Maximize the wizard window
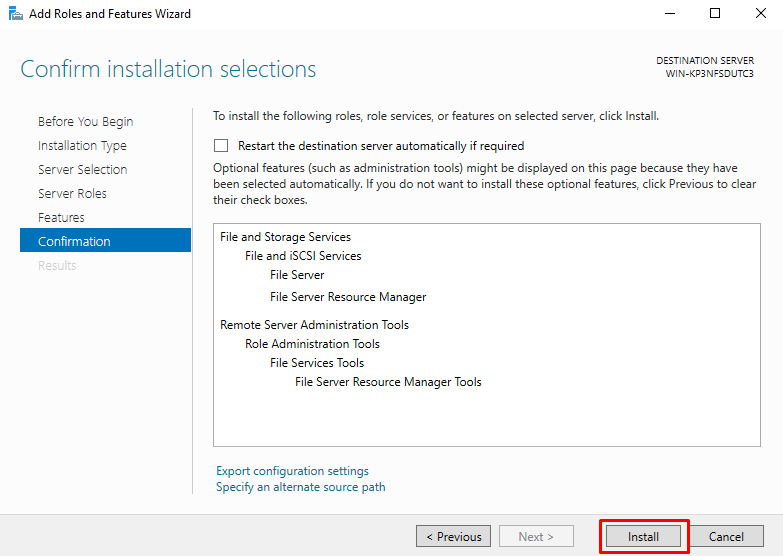The width and height of the screenshot is (783, 556). click(715, 13)
